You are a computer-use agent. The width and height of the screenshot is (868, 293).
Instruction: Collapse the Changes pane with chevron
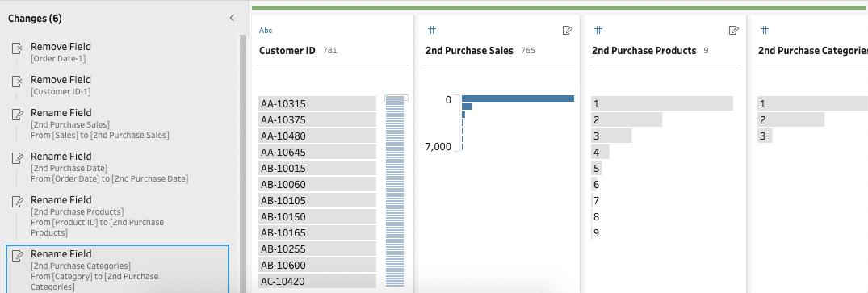pos(232,19)
